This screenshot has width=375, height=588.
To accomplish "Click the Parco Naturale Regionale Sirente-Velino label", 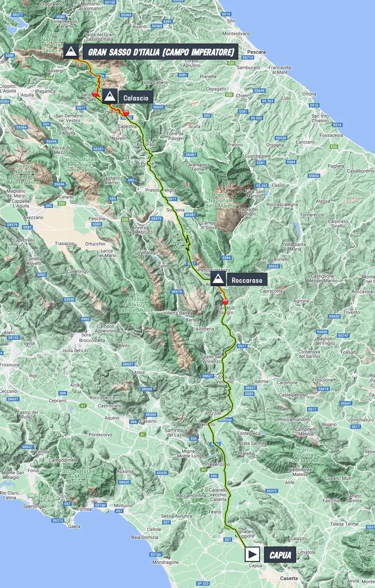I will tap(80, 165).
